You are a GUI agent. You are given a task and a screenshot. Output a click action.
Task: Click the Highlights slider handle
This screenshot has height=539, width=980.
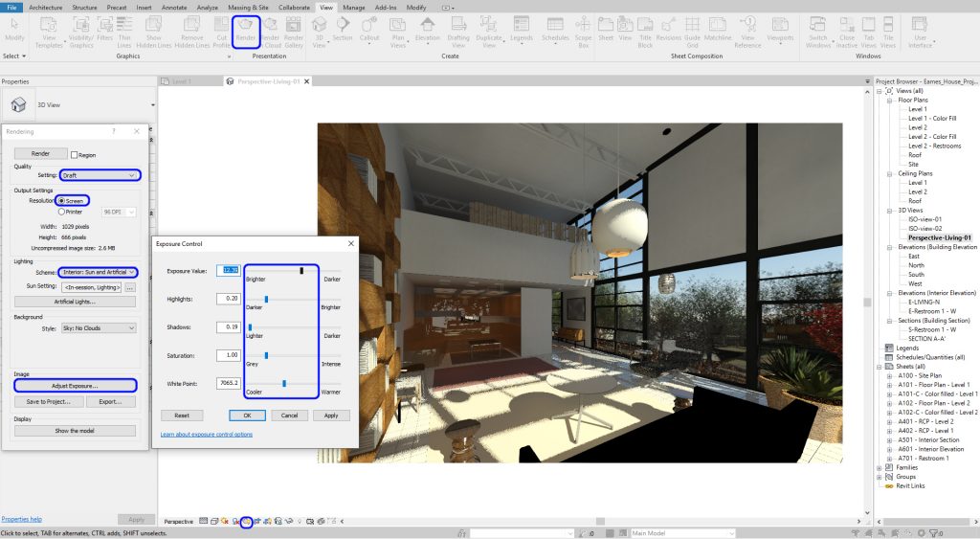pyautogui.click(x=266, y=300)
